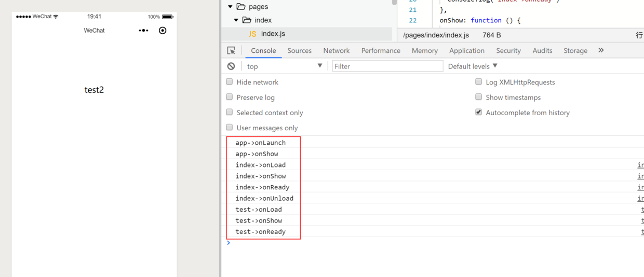Open the Default levels dropdown
Screen dimensions: 644x277
point(473,66)
